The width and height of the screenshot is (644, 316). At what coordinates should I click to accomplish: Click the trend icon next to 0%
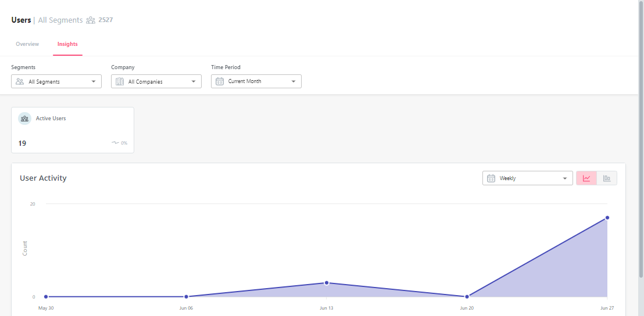pyautogui.click(x=115, y=143)
